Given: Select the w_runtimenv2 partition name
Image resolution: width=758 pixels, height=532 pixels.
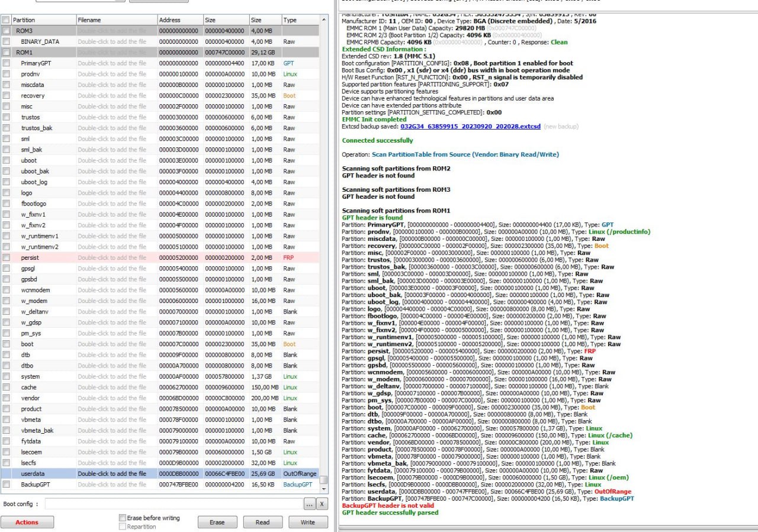Looking at the screenshot, I should click(x=40, y=247).
